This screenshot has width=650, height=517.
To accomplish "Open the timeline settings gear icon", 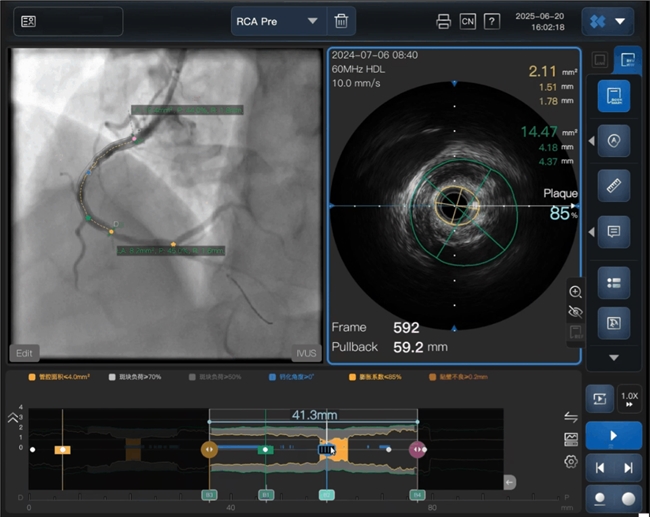I will pos(571,461).
